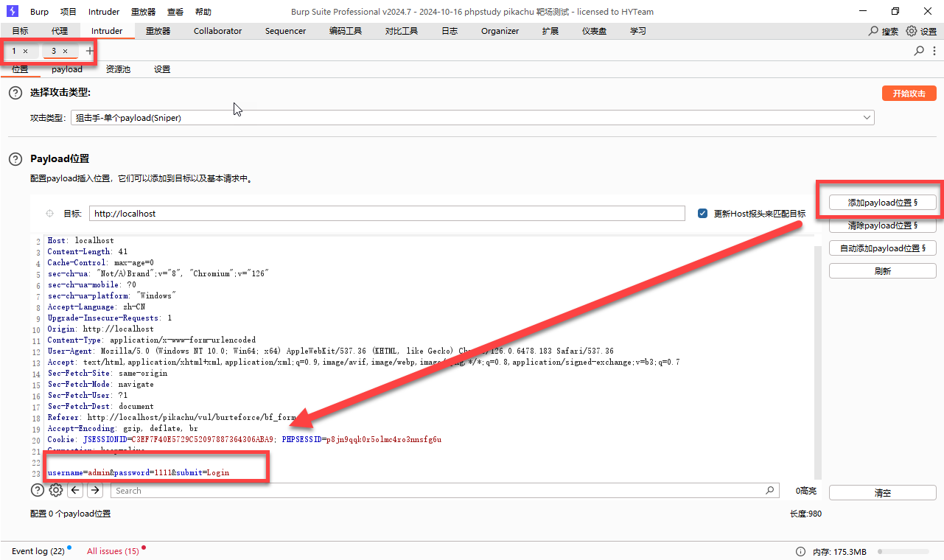This screenshot has width=944, height=560.
Task: Add a new Intruder tab with plus
Action: (90, 51)
